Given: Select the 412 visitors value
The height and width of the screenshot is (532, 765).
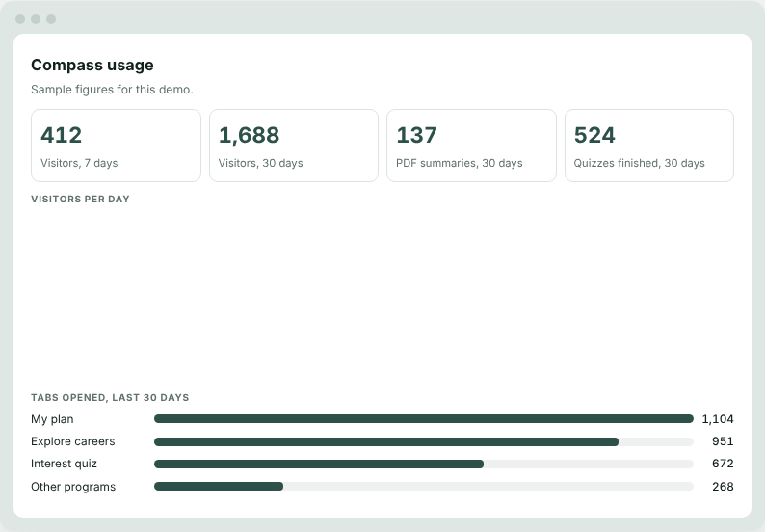Looking at the screenshot, I should [x=61, y=135].
